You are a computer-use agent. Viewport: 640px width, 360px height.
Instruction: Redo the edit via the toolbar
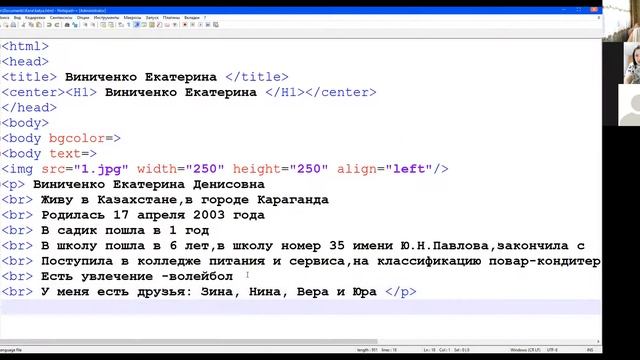[x=57, y=25]
